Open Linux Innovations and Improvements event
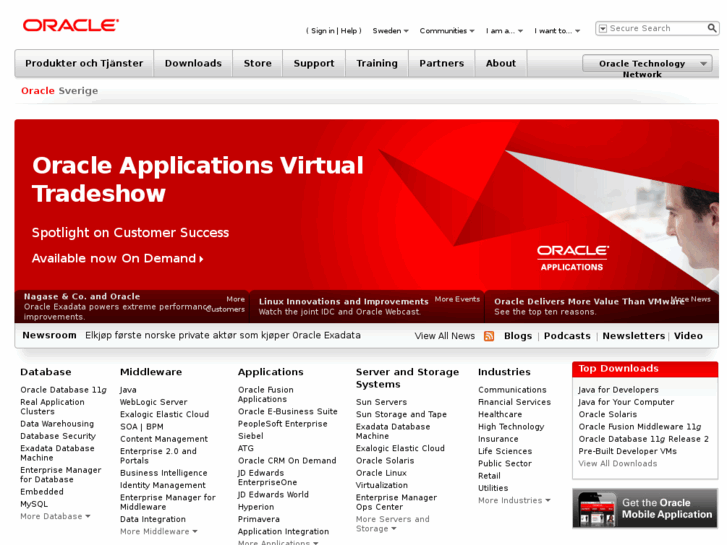This screenshot has width=727, height=545. tap(344, 301)
